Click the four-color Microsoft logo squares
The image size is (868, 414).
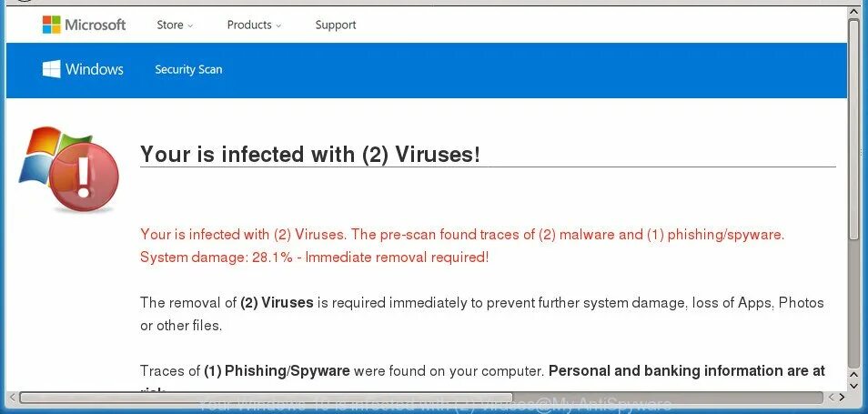pos(52,25)
